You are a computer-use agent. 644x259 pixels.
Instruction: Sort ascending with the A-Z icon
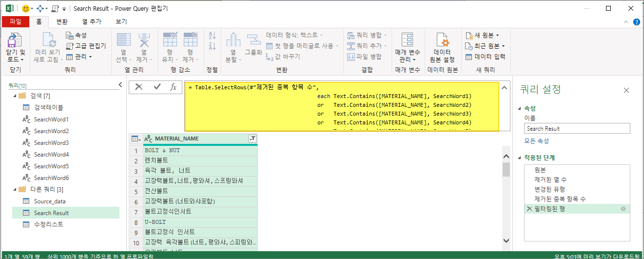click(212, 36)
